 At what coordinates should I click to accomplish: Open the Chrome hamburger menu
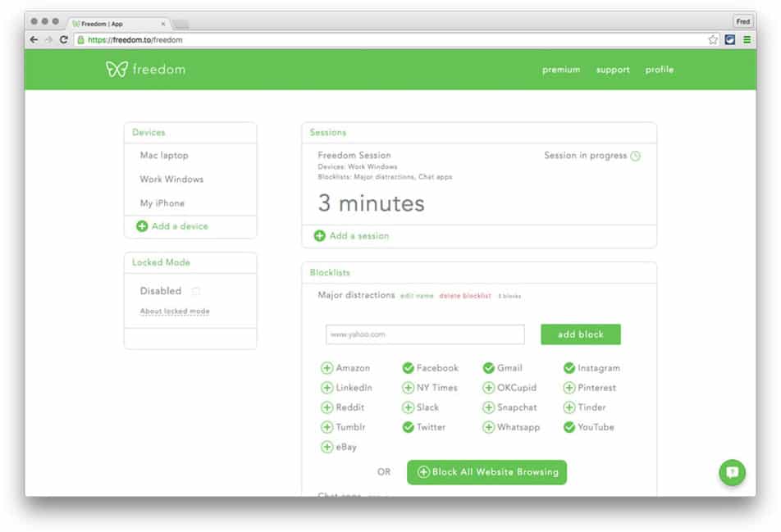pos(747,40)
